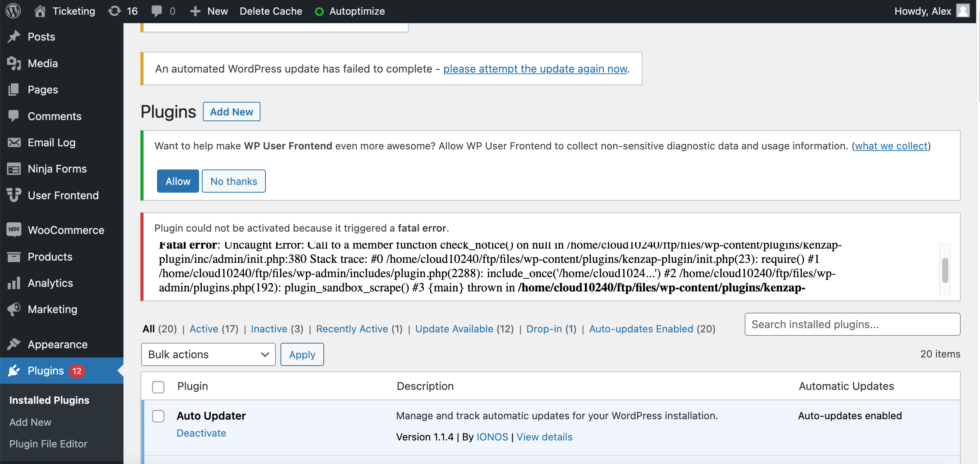Click the Posts pushpin icon
Viewport: 980px width, 464px height.
click(x=14, y=37)
